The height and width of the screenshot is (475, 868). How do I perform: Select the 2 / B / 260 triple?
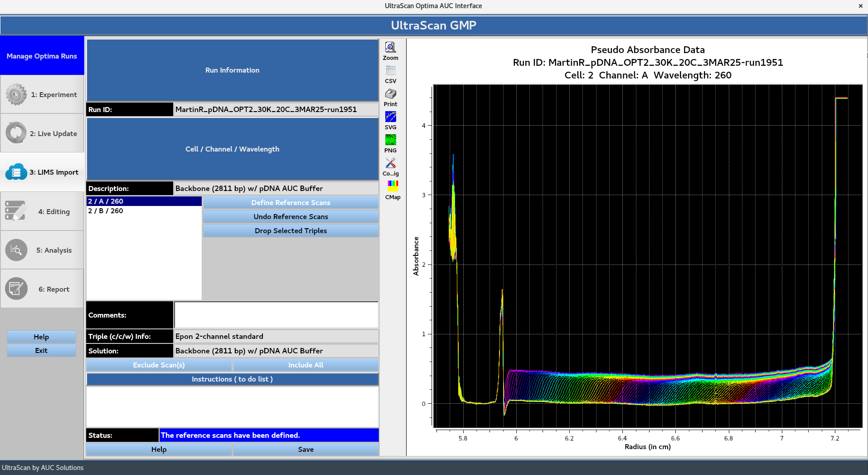point(105,211)
